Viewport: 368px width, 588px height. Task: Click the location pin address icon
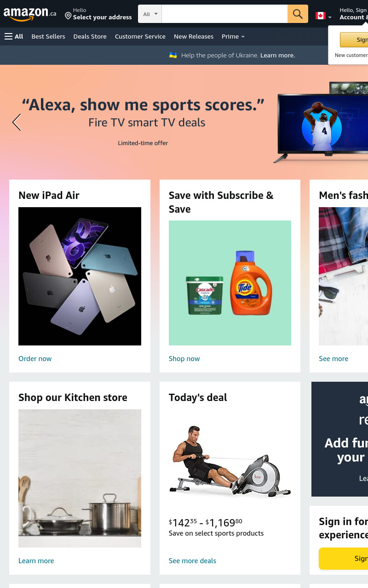68,16
